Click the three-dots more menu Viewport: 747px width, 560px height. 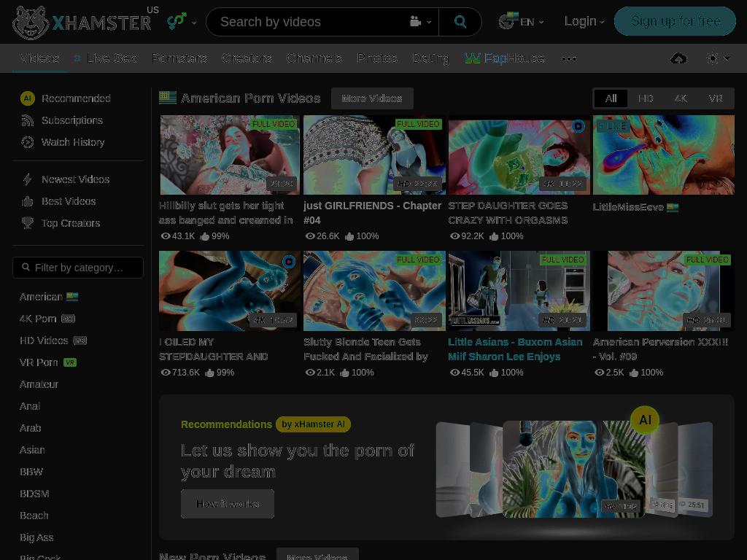point(569,58)
